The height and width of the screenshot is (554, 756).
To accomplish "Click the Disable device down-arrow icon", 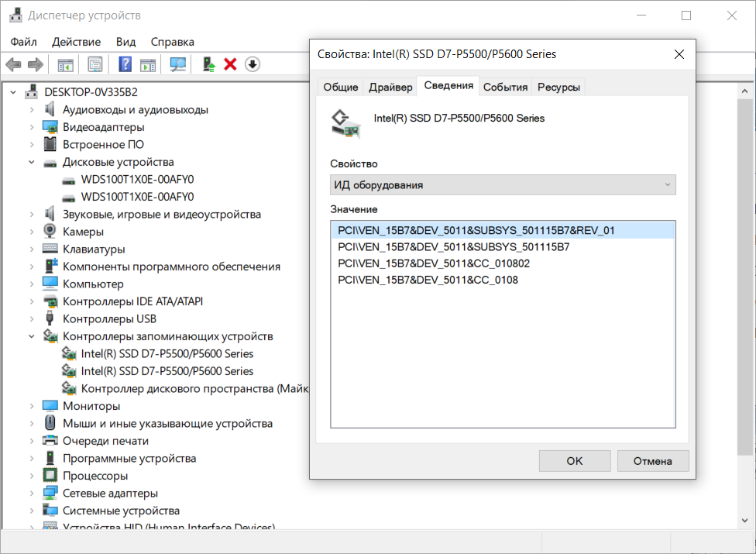I will click(253, 64).
